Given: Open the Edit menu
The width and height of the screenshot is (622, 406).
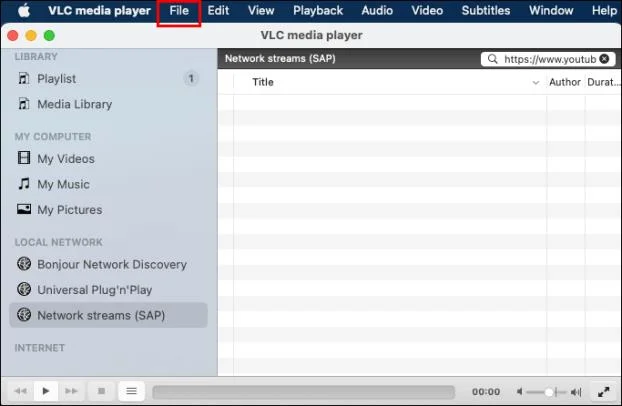Looking at the screenshot, I should pyautogui.click(x=218, y=10).
